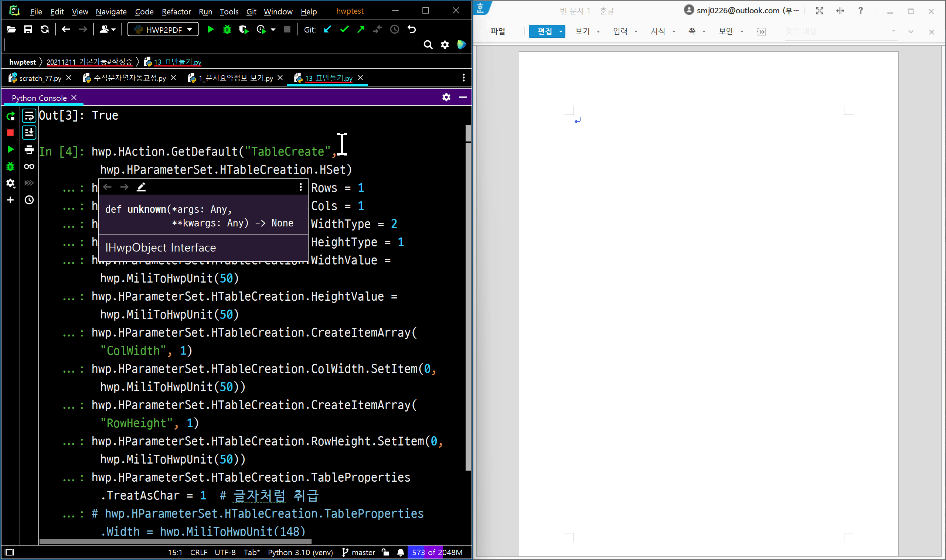Rerun the Python console
Image resolution: width=946 pixels, height=560 pixels.
point(11,116)
